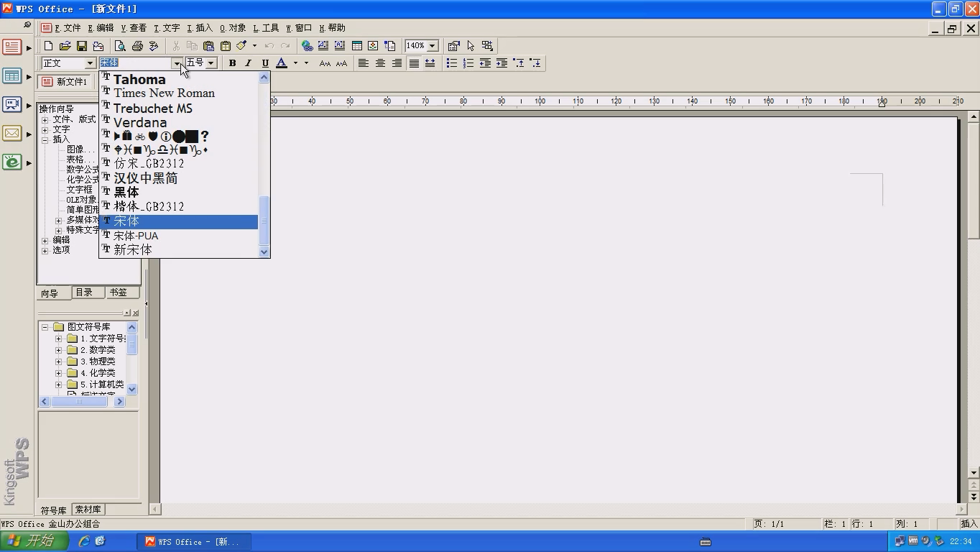Activate the format painter brush
The width and height of the screenshot is (980, 552).
[x=242, y=46]
